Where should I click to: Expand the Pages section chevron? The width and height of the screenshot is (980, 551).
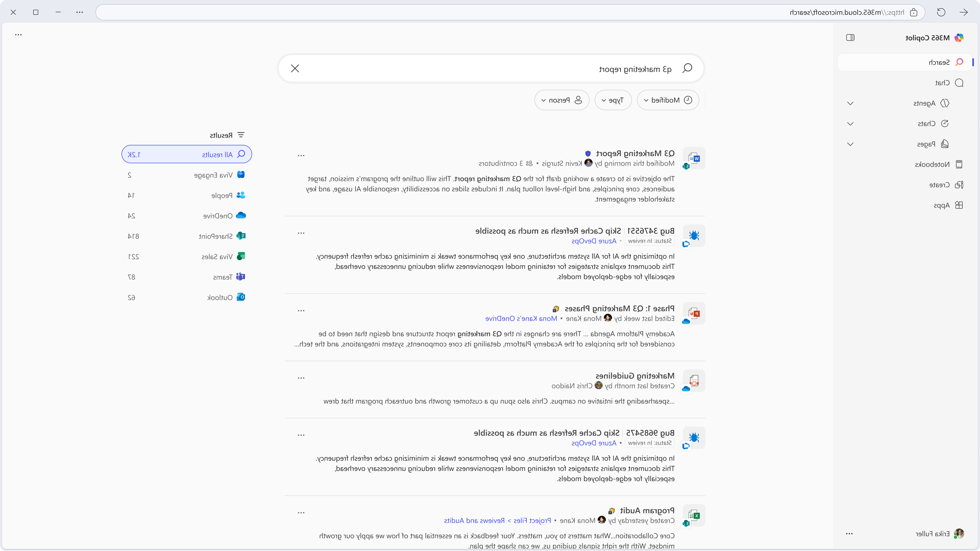coord(850,144)
